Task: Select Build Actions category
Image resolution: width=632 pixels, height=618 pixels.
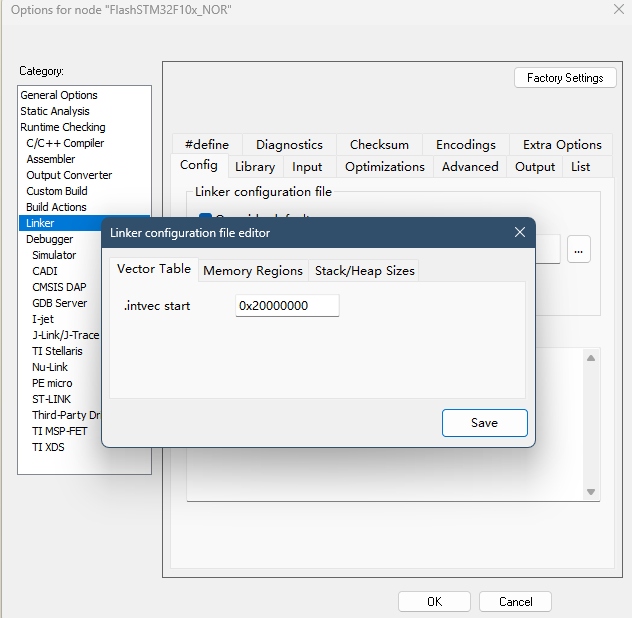Action: pos(56,207)
